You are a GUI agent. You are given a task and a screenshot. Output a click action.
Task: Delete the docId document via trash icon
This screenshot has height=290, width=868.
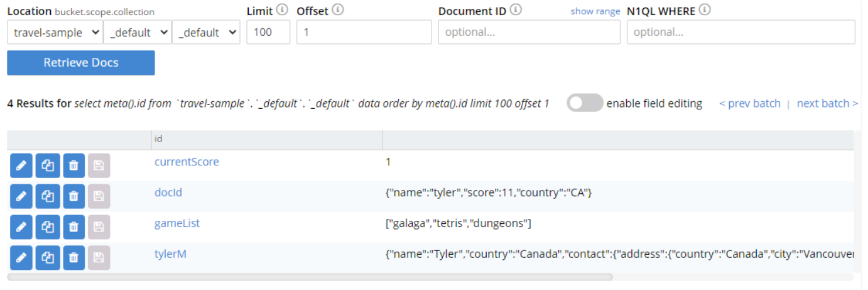pos(73,196)
